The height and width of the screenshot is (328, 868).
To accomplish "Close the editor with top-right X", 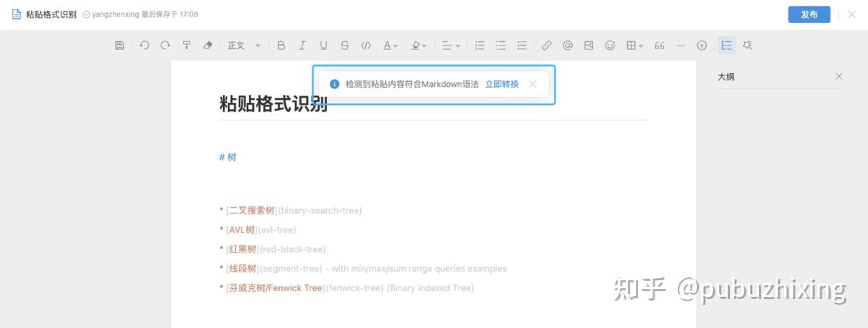I will click(x=851, y=14).
